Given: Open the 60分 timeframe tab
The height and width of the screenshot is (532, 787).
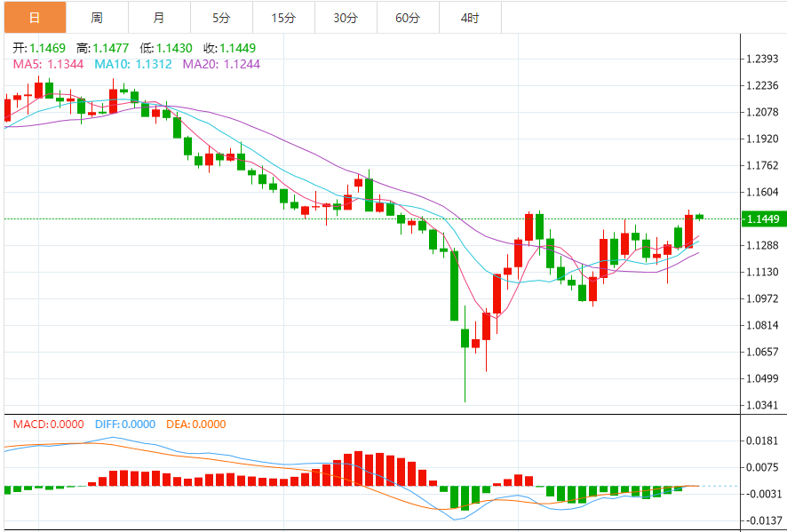Looking at the screenshot, I should coord(408,18).
